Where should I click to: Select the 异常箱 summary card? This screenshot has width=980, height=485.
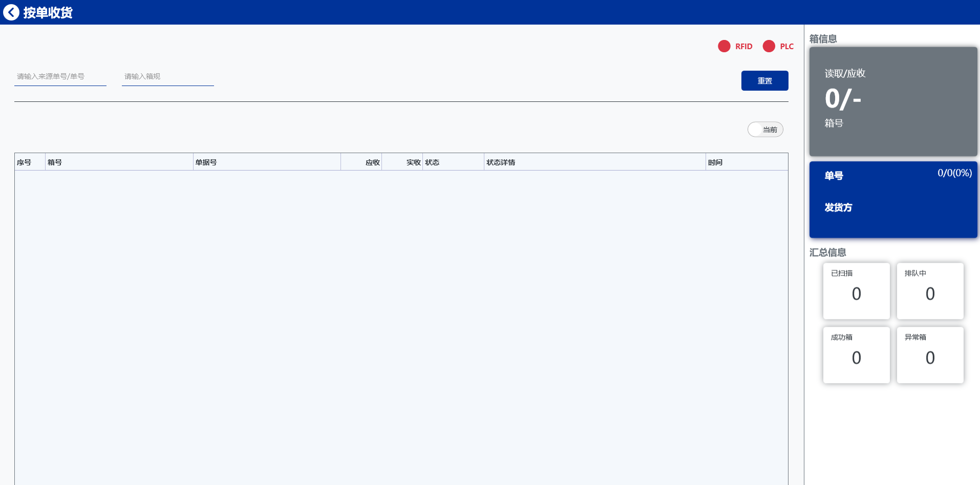pos(930,355)
